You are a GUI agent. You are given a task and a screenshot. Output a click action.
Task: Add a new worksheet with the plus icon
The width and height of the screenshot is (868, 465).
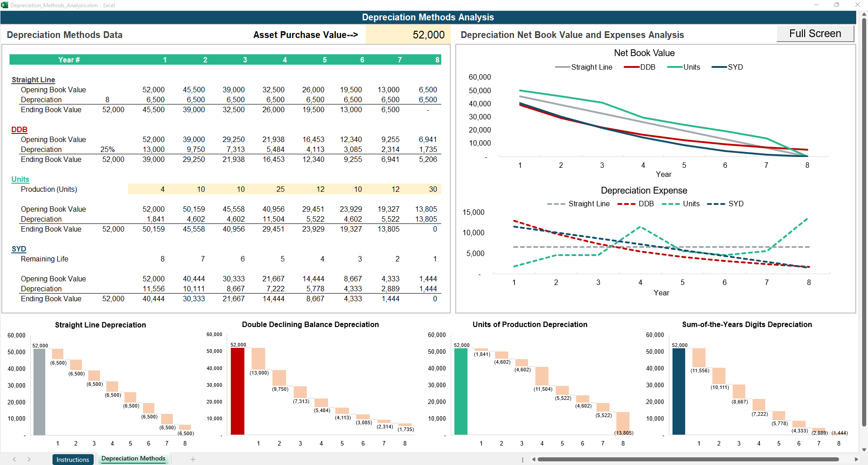(193, 459)
